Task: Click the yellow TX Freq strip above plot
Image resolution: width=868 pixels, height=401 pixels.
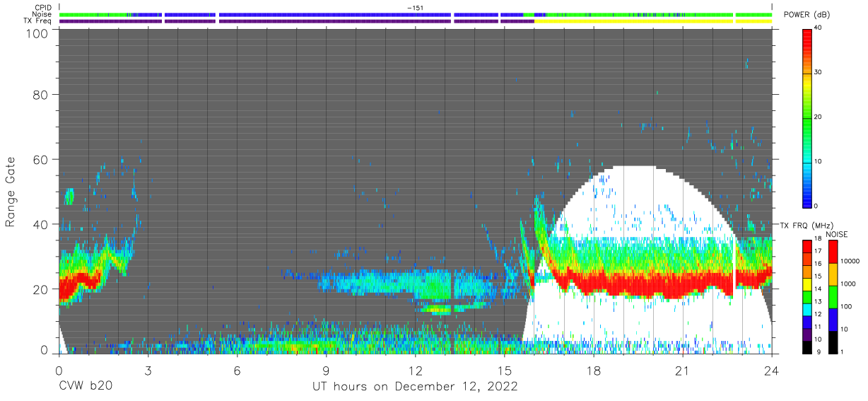Action: point(652,21)
